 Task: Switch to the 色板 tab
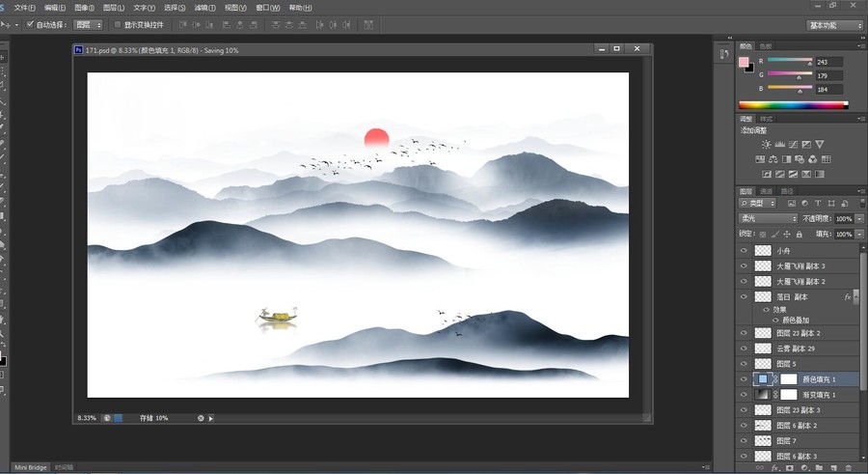click(766, 46)
